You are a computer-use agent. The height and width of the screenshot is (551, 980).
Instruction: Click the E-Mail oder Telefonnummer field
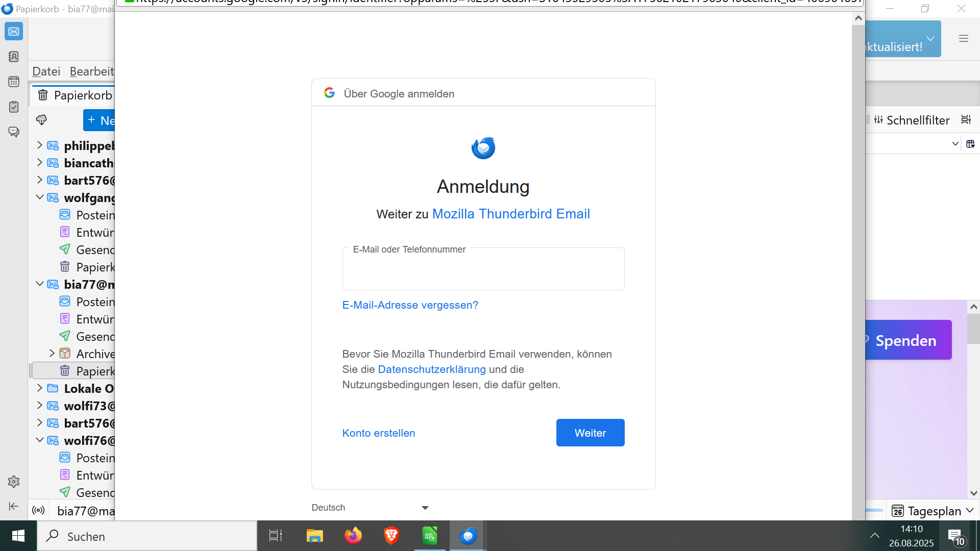[483, 269]
